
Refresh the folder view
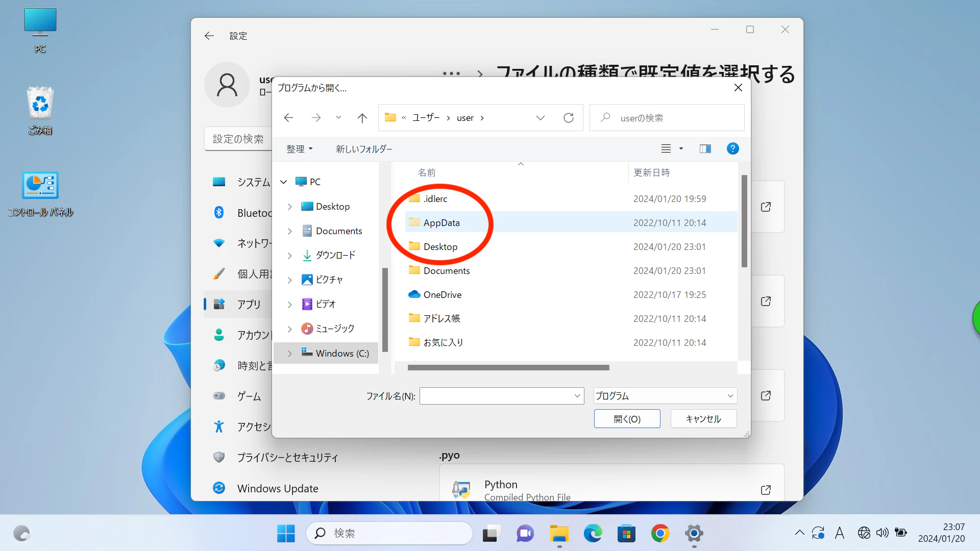click(x=568, y=118)
